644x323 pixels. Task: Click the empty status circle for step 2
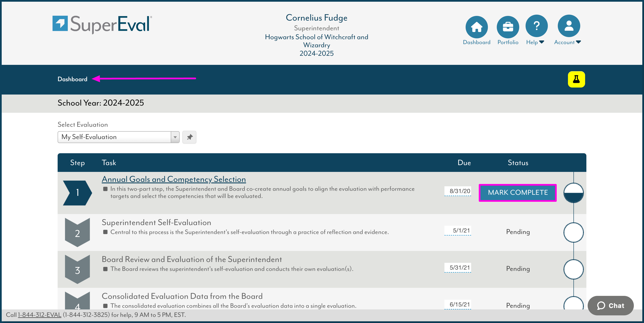click(x=573, y=233)
